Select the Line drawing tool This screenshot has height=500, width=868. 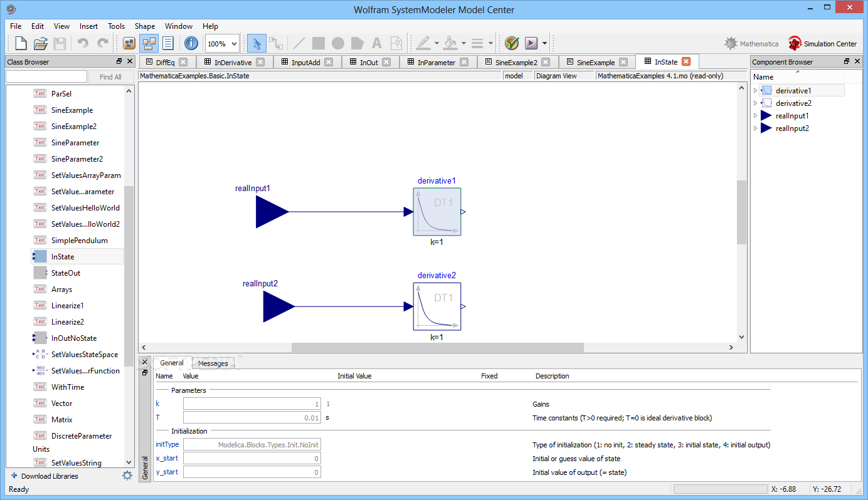tap(299, 43)
